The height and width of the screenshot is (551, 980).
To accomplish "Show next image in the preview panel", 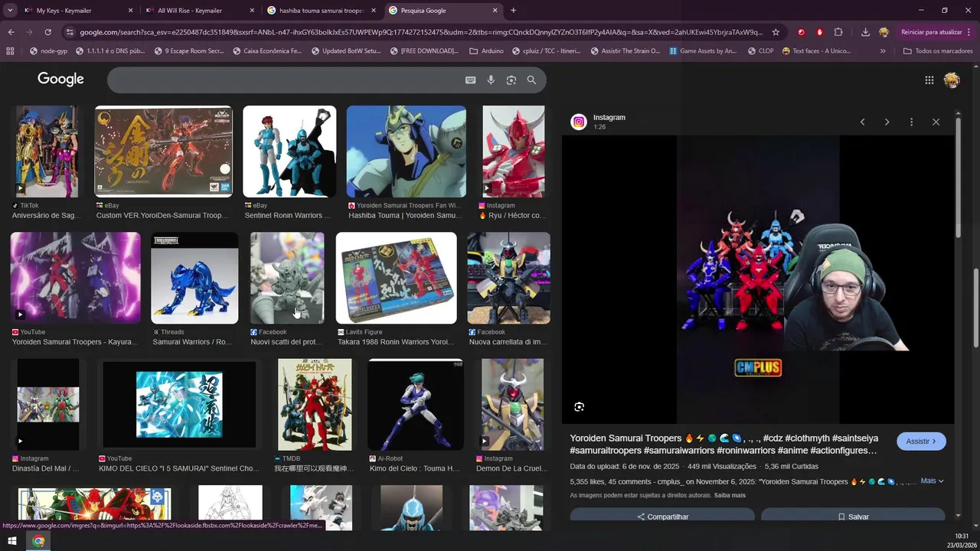I will pyautogui.click(x=887, y=122).
